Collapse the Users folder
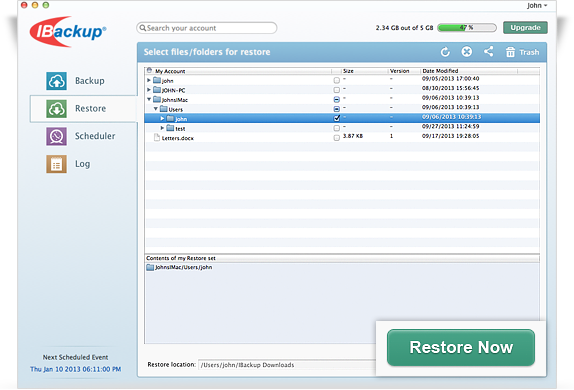Screen dimensions: 574x390 tap(156, 108)
